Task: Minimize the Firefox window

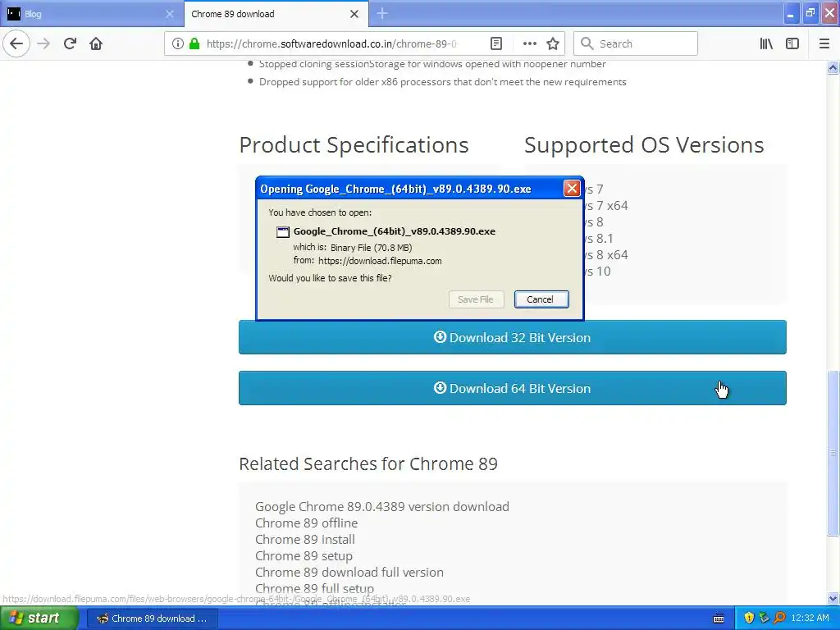Action: [x=790, y=14]
